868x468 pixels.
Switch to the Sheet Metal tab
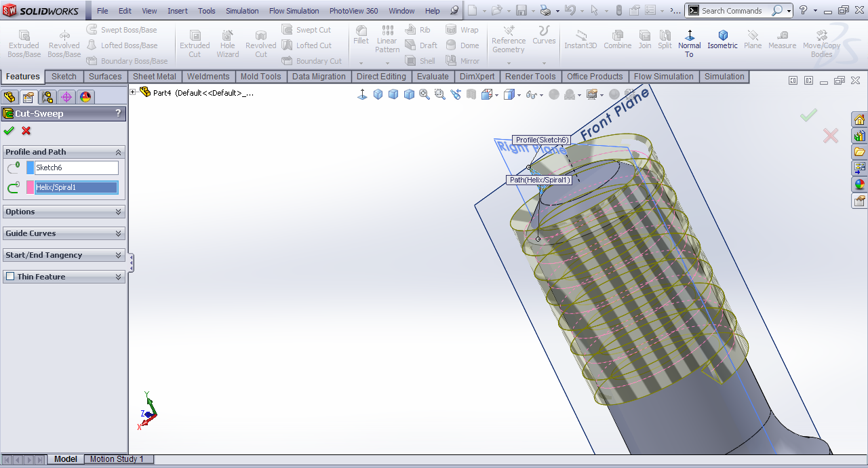(154, 77)
